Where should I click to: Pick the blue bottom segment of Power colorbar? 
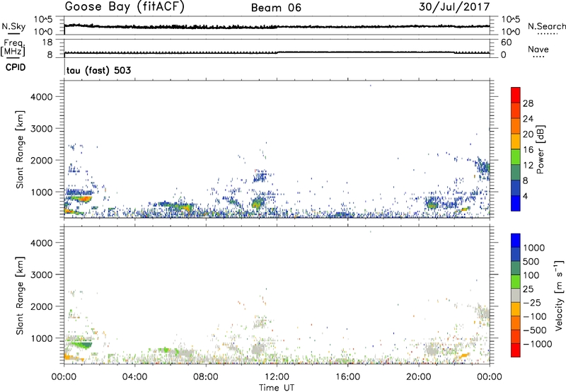pos(516,203)
